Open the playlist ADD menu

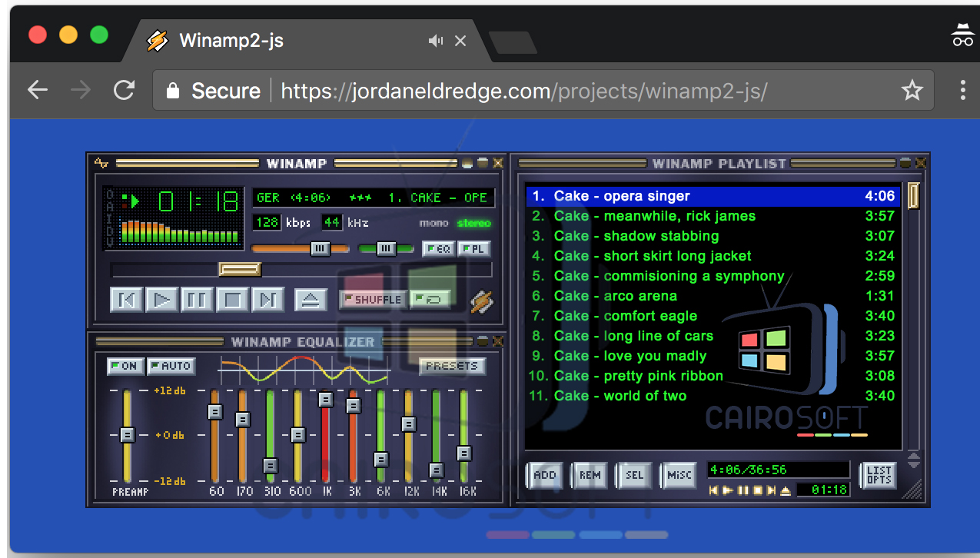544,475
